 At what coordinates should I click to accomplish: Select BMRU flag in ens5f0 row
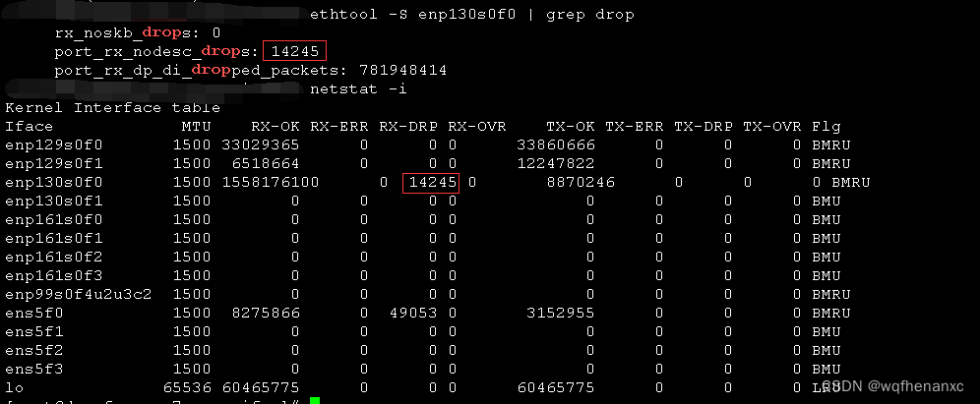[x=831, y=313]
